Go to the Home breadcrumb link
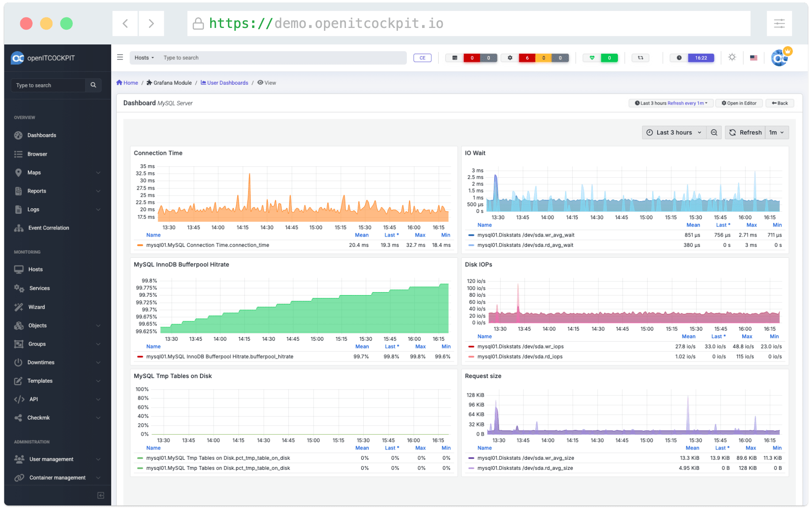 click(127, 83)
